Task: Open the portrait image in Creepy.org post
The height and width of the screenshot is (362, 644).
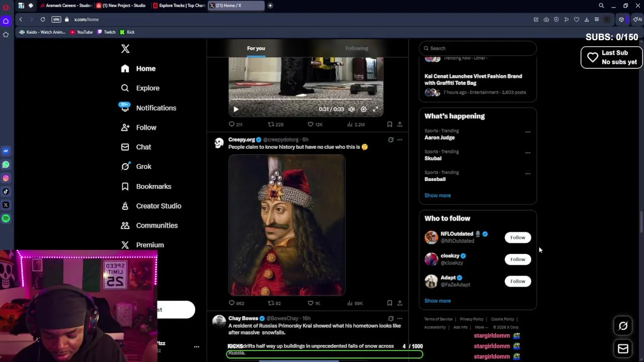Action: [x=287, y=225]
